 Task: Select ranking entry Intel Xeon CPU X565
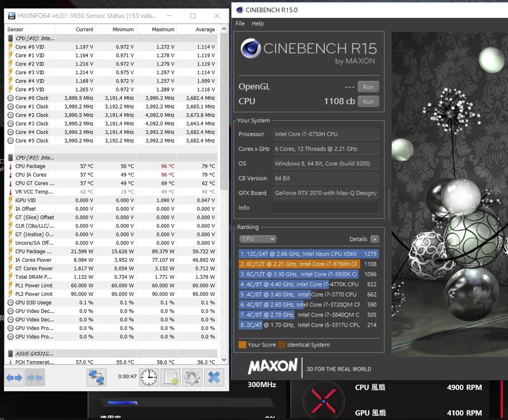tap(309, 254)
